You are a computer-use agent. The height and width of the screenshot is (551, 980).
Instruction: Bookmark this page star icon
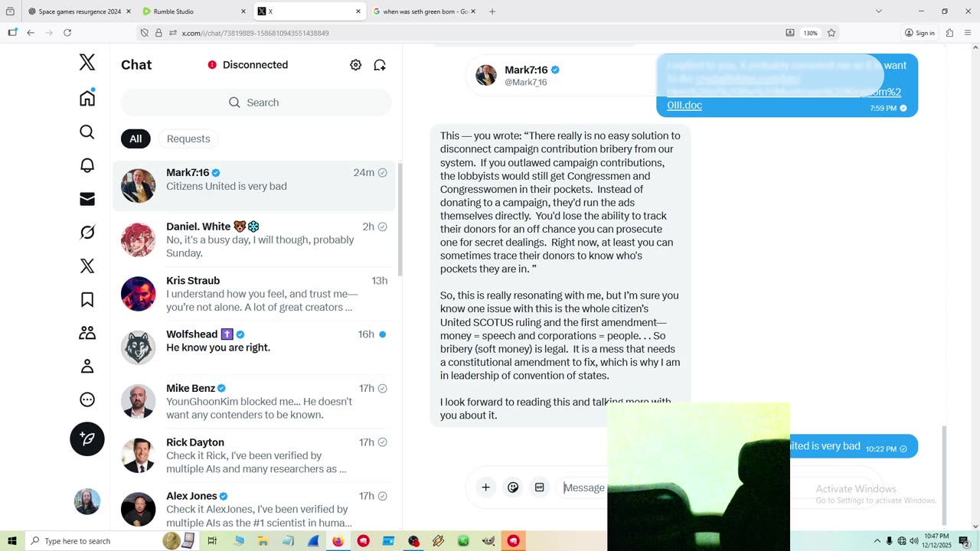(831, 33)
